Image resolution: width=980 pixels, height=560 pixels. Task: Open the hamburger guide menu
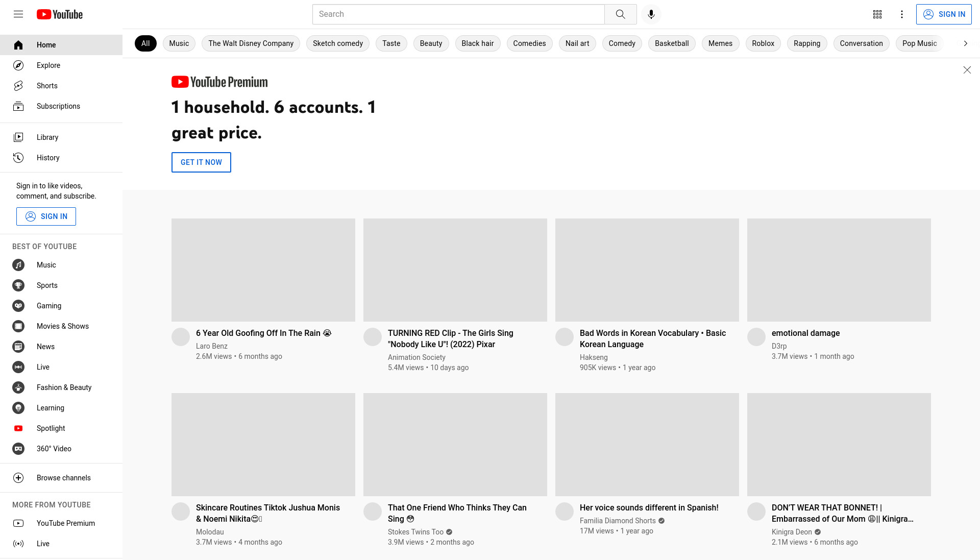click(x=18, y=14)
